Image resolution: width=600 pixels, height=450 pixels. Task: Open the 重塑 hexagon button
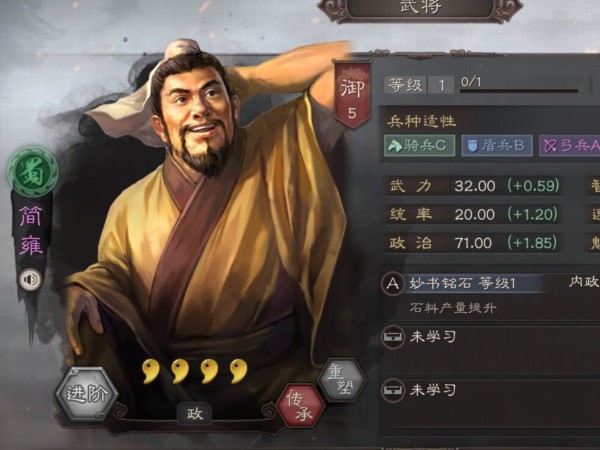[342, 379]
